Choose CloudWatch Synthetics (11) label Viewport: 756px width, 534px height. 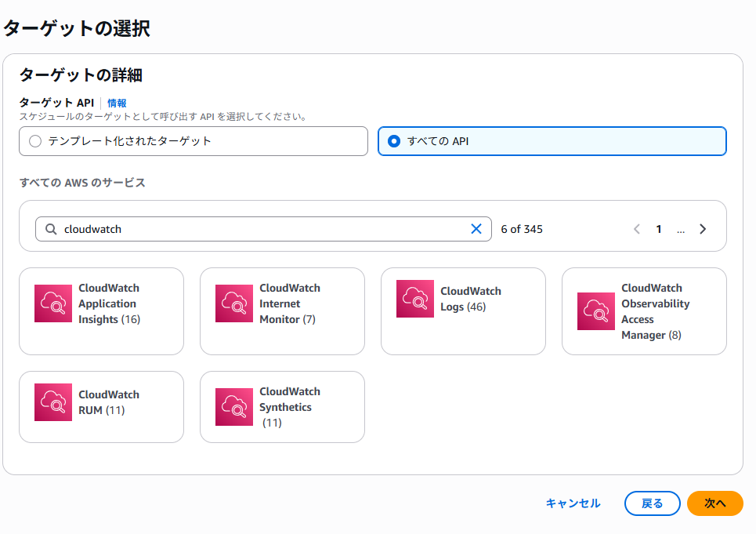290,407
